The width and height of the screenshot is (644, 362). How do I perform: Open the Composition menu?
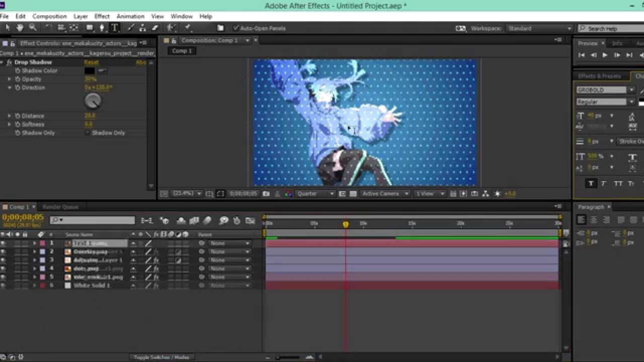coord(49,17)
